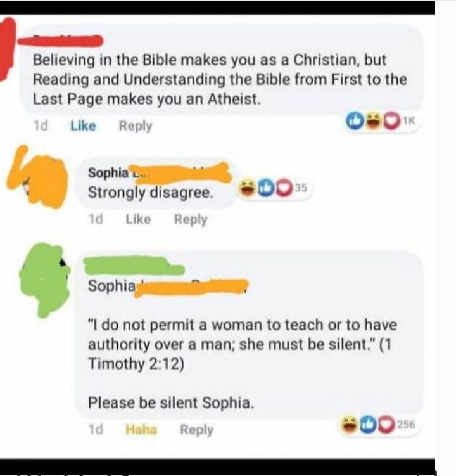Like Sophia's Strongly disagree comment

pyautogui.click(x=138, y=219)
